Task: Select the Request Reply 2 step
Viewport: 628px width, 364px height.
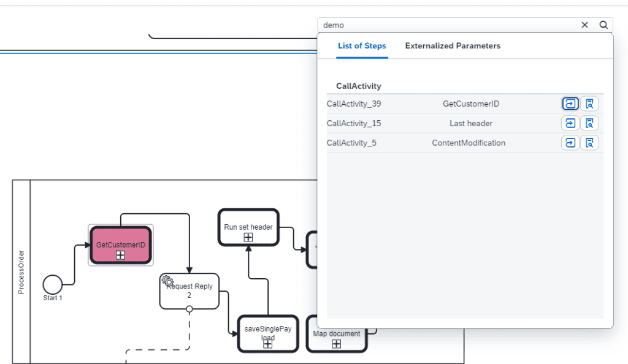Action: (x=189, y=291)
